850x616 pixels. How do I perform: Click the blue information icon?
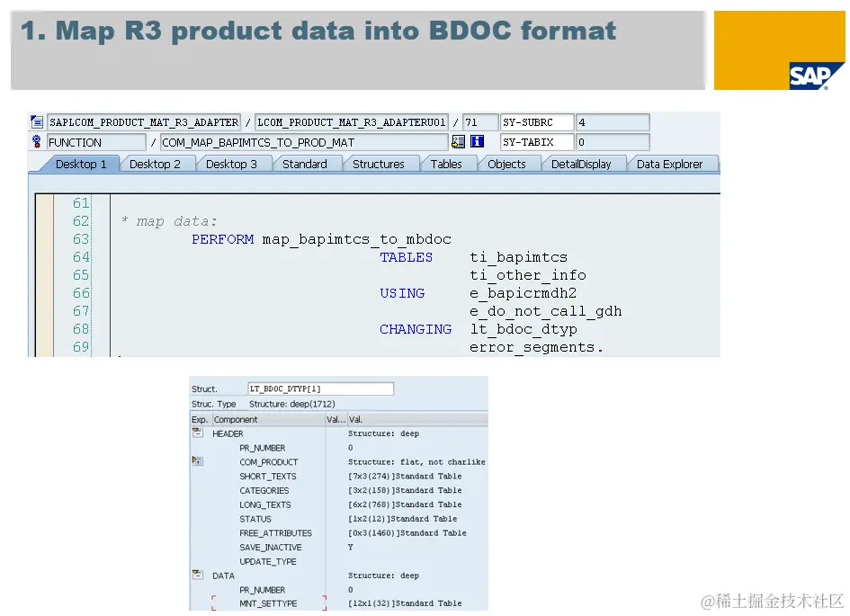[x=477, y=142]
